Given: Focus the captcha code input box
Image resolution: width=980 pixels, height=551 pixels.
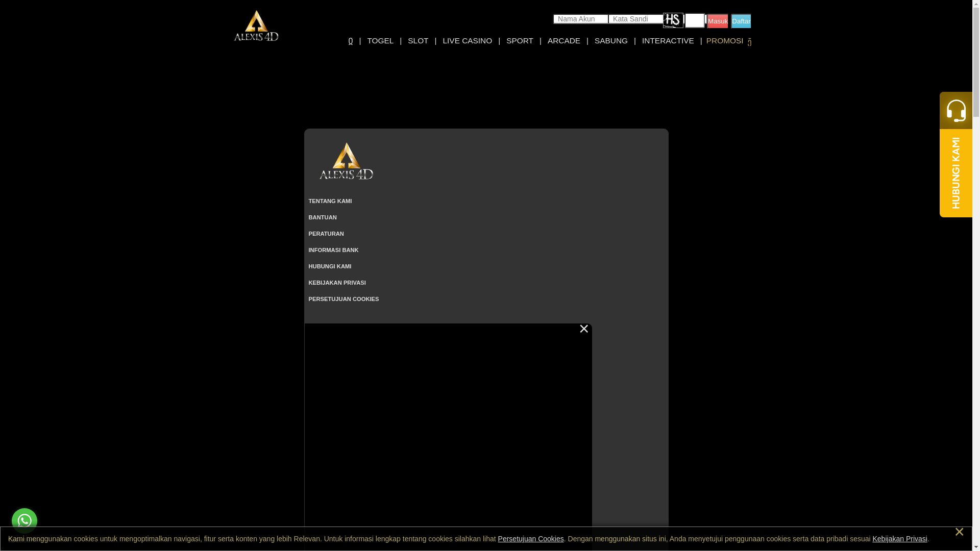Looking at the screenshot, I should click(x=695, y=20).
